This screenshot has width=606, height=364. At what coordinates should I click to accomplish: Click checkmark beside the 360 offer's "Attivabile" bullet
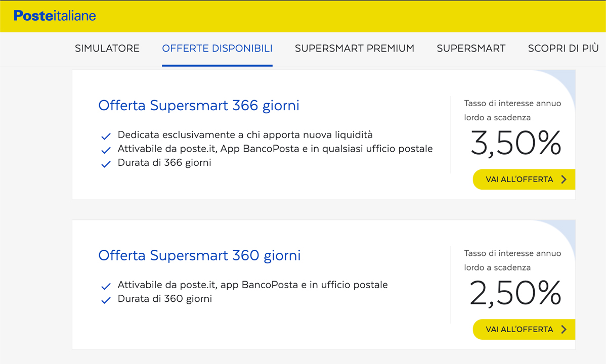click(106, 286)
